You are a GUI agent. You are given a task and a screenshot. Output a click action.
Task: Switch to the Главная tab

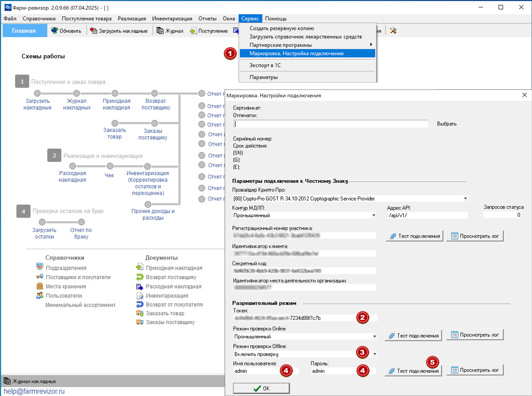coord(24,30)
